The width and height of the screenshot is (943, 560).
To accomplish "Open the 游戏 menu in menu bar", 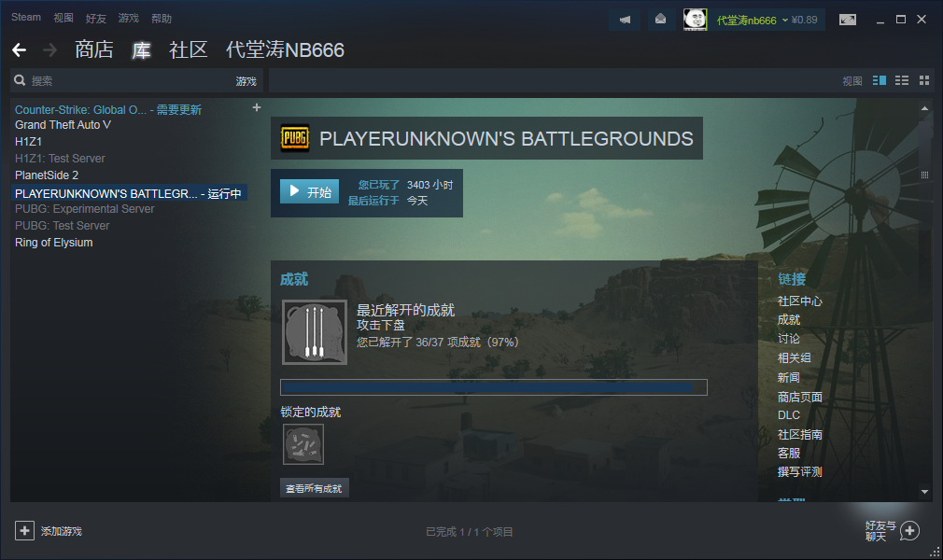I will (x=128, y=18).
